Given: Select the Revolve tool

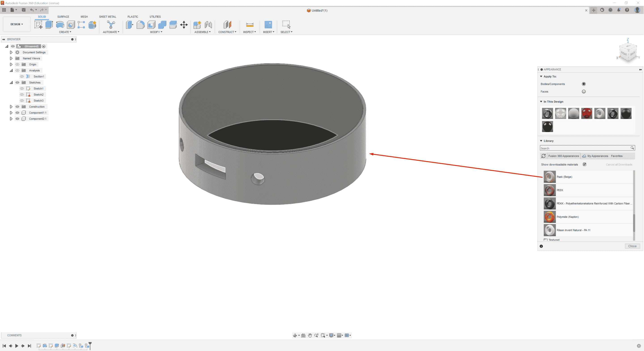Looking at the screenshot, I should (x=60, y=25).
